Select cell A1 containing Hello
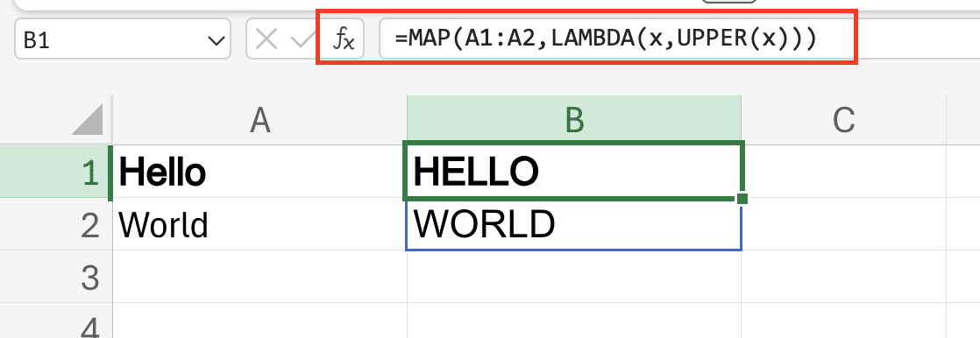Viewport: 980px width, 338px height. 259,172
